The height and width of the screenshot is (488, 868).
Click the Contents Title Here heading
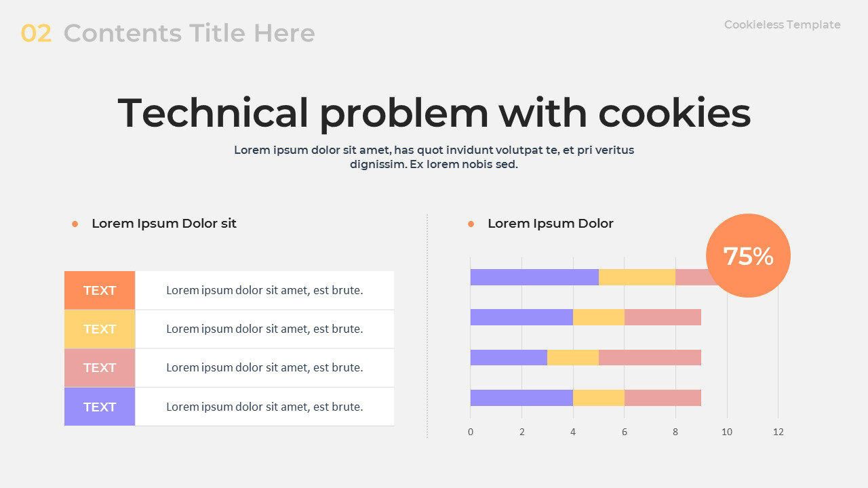pyautogui.click(x=189, y=33)
